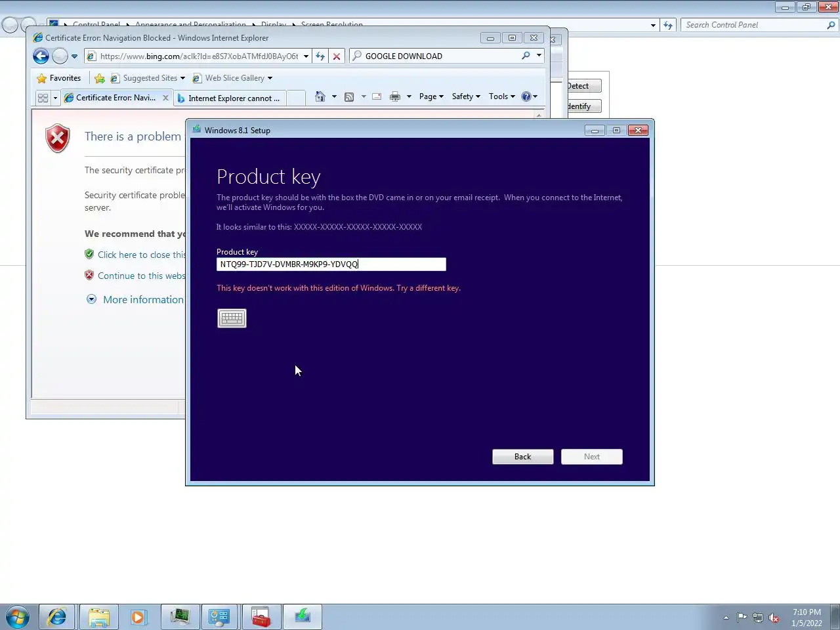The width and height of the screenshot is (840, 630).
Task: Click the network tray icon
Action: coord(758,618)
